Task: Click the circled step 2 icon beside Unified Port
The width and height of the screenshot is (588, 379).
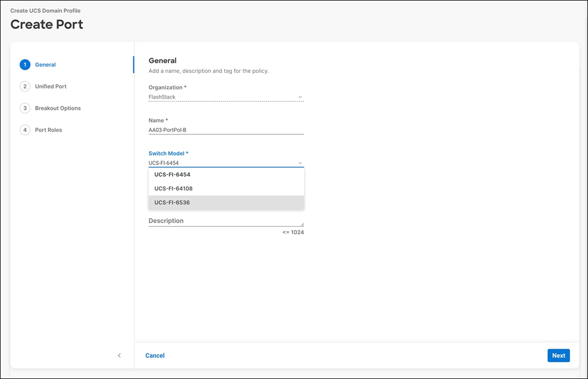Action: point(25,86)
